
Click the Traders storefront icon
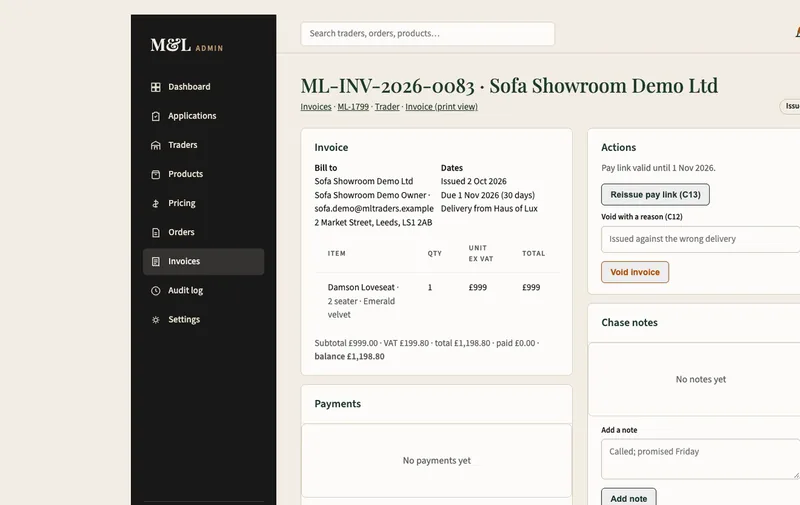pos(156,145)
